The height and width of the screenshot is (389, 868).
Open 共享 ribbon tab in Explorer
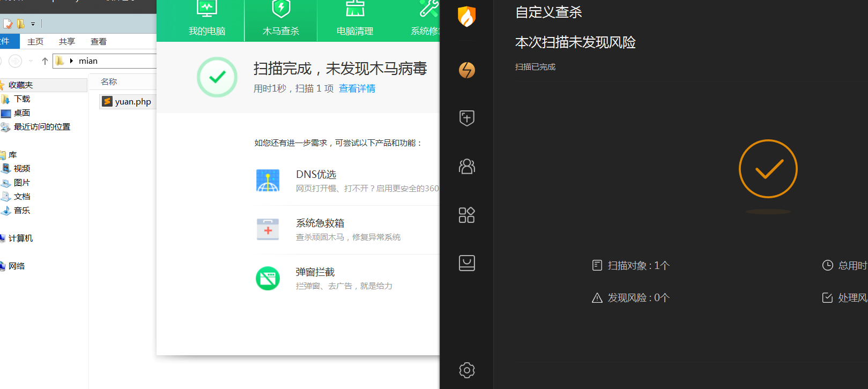[67, 42]
